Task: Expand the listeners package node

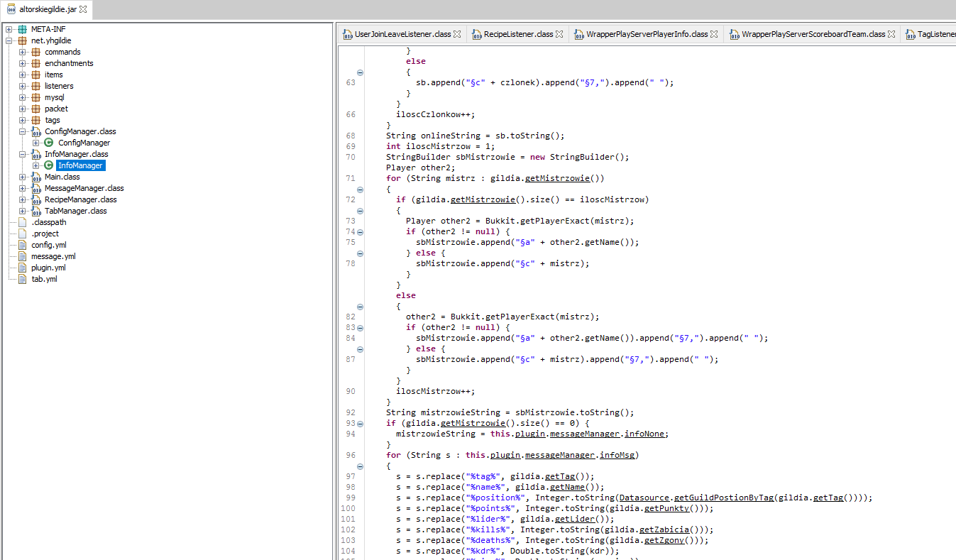Action: (23, 86)
